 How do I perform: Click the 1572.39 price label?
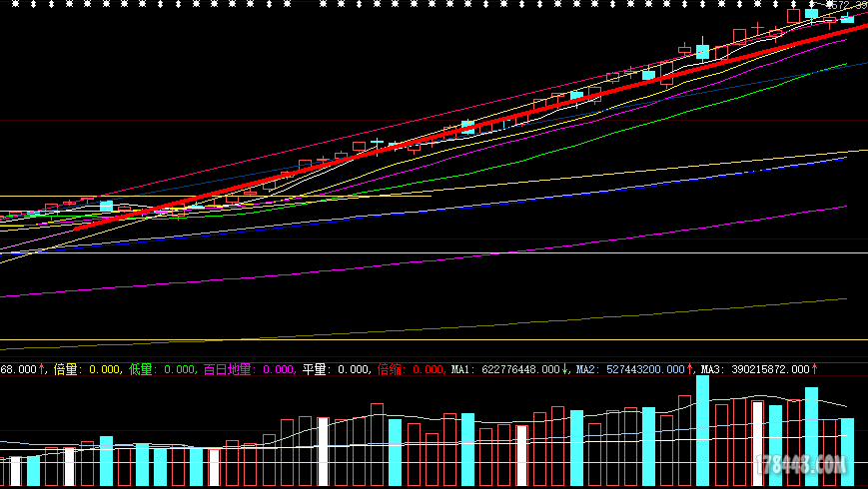[x=844, y=6]
